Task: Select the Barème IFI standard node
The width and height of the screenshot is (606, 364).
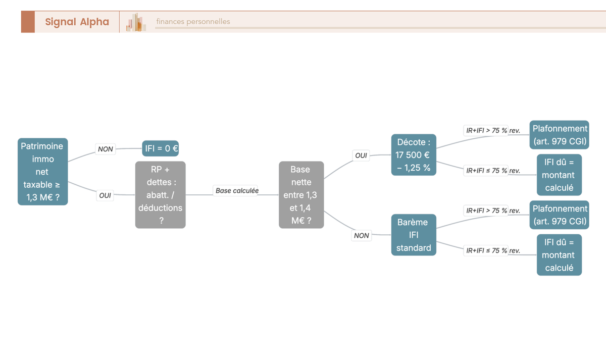Action: point(414,235)
